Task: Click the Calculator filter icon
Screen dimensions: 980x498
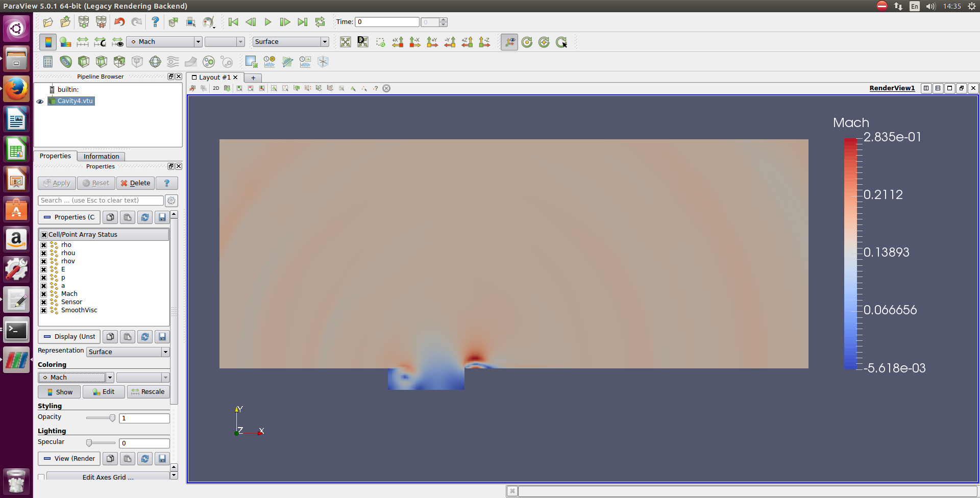Action: (x=48, y=62)
